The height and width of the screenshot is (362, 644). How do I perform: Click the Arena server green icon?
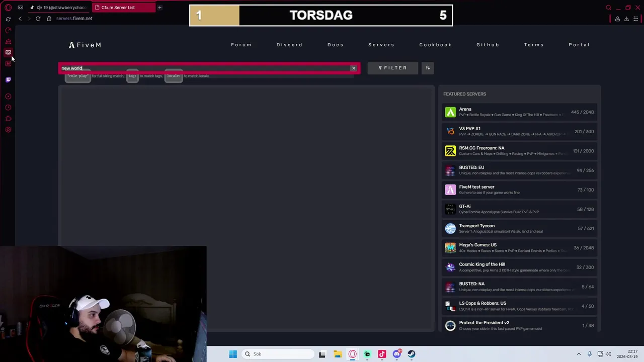450,112
